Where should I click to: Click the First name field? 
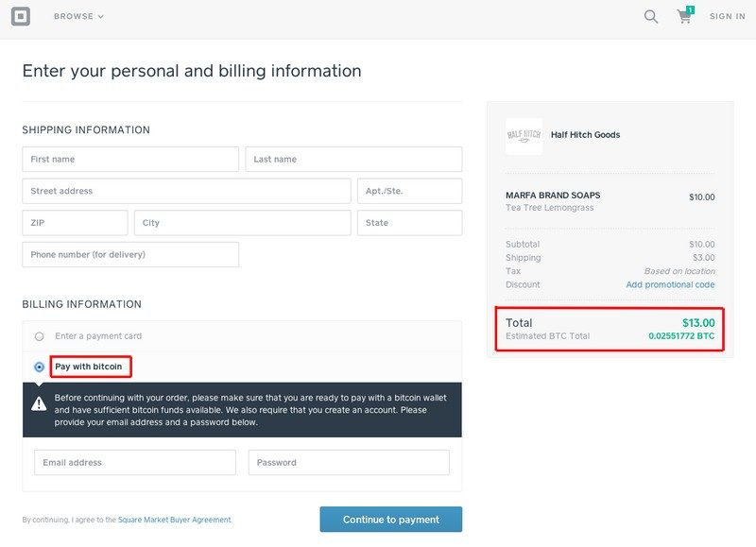(x=130, y=159)
